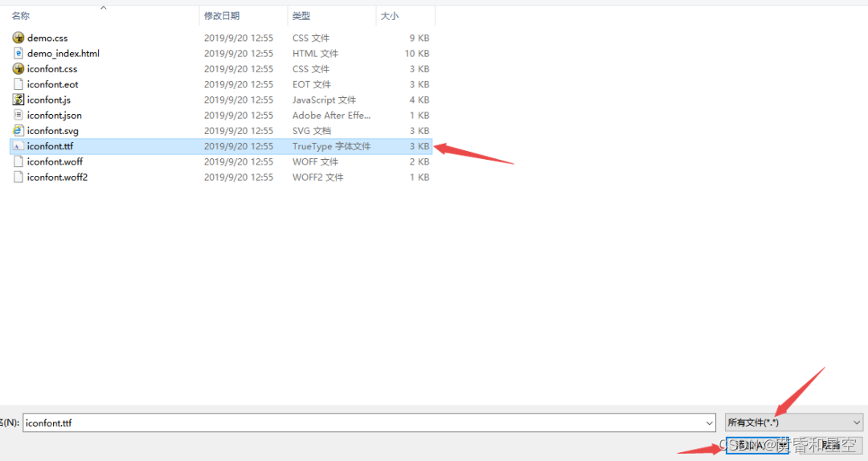Image resolution: width=868 pixels, height=461 pixels.
Task: Click the 2 KB size of iconfont.woff
Action: tap(420, 162)
